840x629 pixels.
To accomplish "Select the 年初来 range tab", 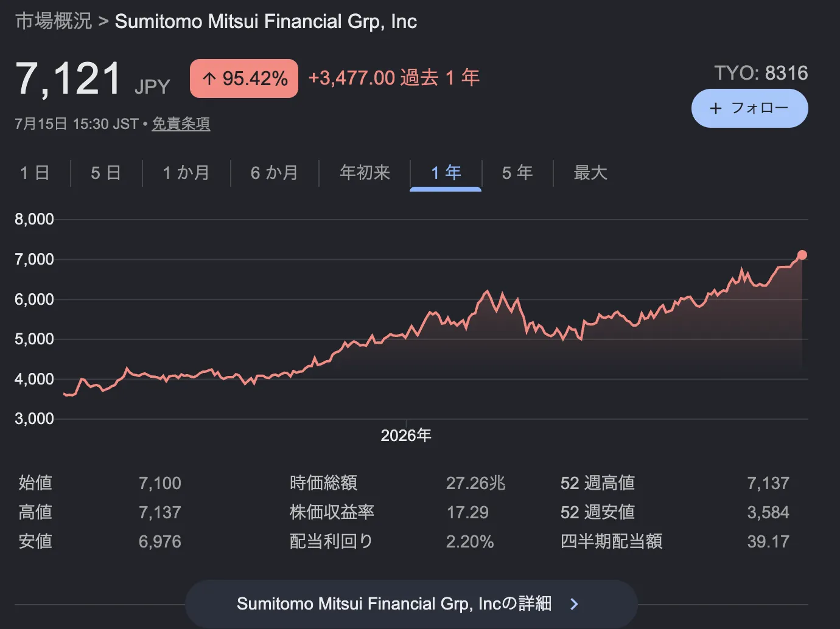I will (x=365, y=173).
